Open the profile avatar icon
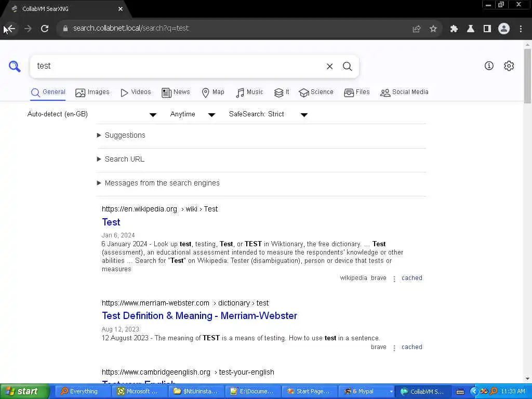This screenshot has width=532, height=399. [504, 29]
